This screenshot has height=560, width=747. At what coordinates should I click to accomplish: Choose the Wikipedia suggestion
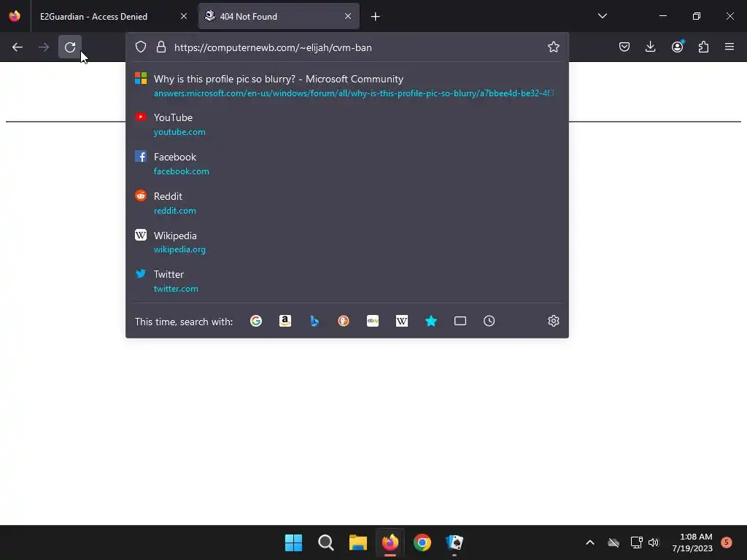(347, 242)
